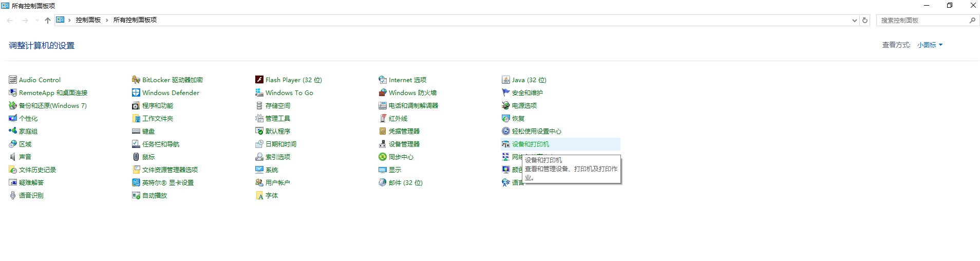Viewport: 980px width, 261px height.
Task: Open the 疑难解答 link
Action: [31, 182]
